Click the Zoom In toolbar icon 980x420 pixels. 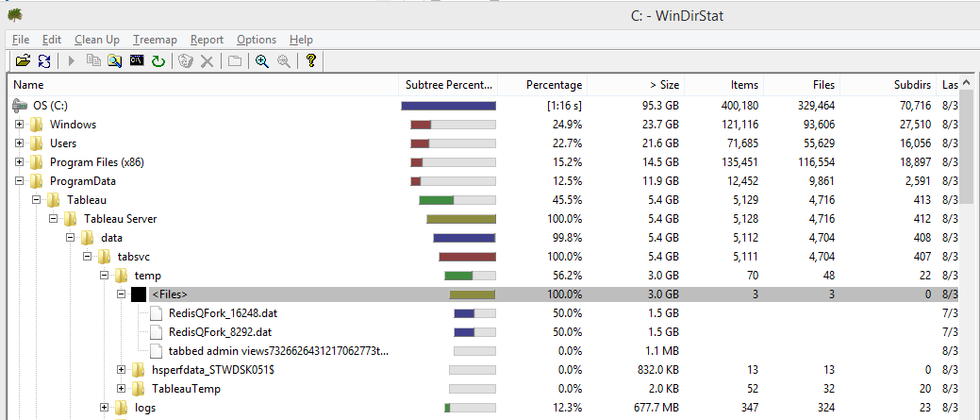point(262,60)
